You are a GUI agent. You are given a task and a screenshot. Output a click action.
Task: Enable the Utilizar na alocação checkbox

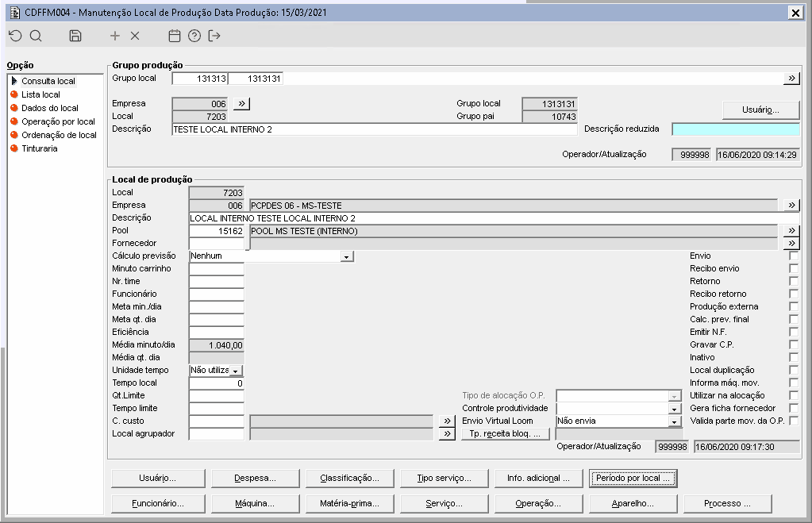click(x=794, y=395)
